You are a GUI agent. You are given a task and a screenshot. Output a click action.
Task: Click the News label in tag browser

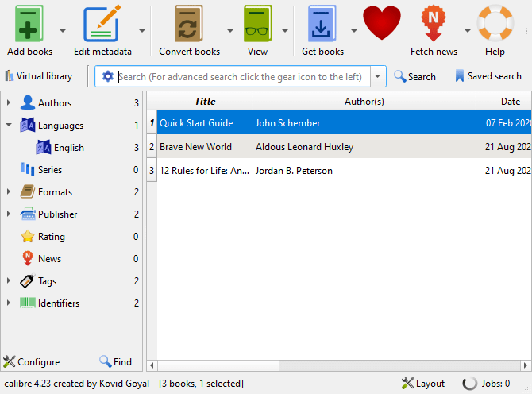(x=49, y=259)
